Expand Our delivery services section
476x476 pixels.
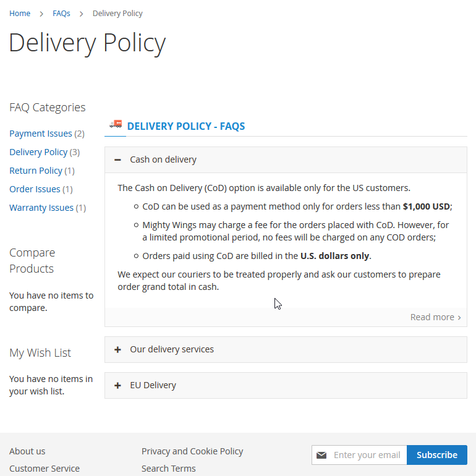point(172,349)
